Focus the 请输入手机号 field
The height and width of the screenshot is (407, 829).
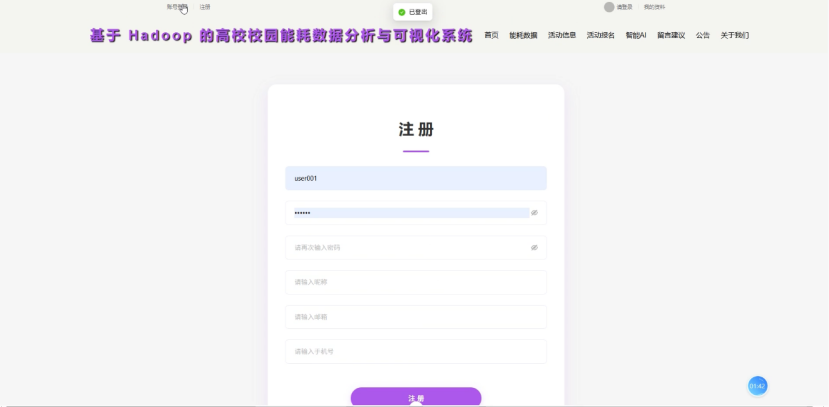pos(416,352)
